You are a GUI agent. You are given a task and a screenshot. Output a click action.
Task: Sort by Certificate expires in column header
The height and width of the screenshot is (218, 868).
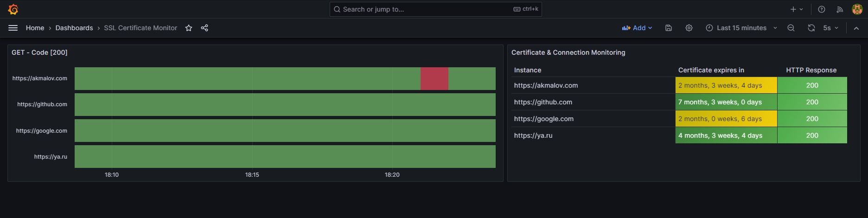point(711,70)
